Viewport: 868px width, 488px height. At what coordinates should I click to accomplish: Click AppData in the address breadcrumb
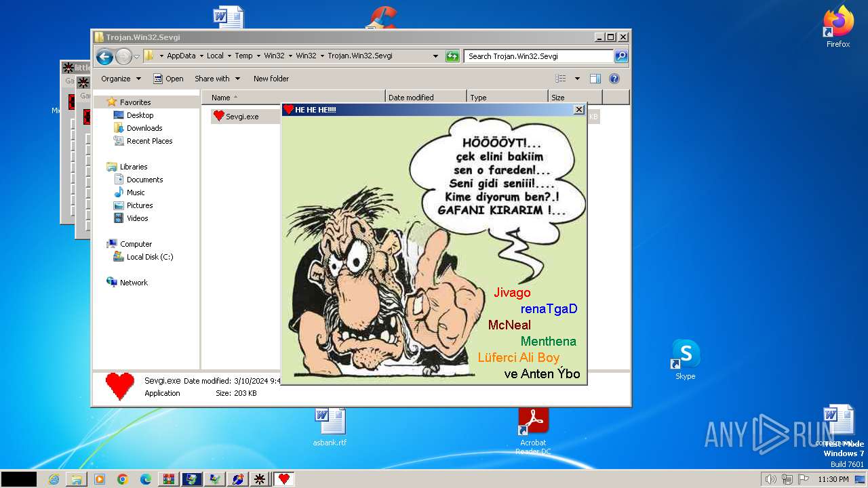181,56
